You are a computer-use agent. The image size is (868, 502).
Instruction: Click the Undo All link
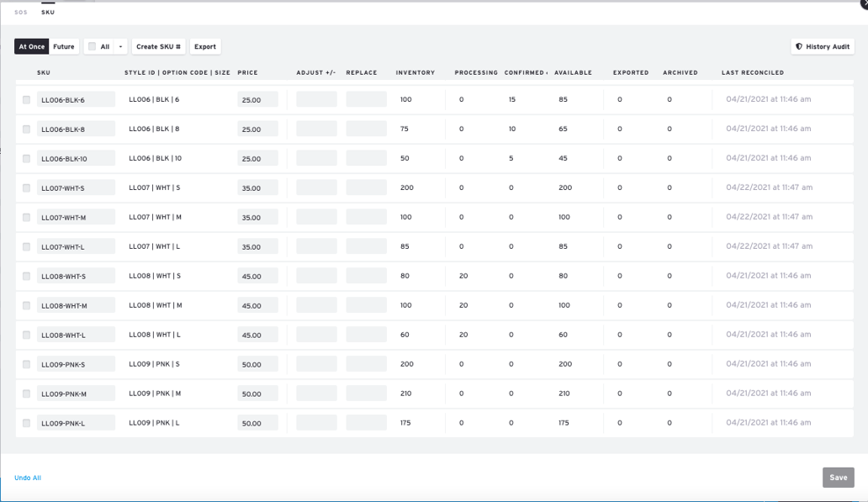point(28,477)
